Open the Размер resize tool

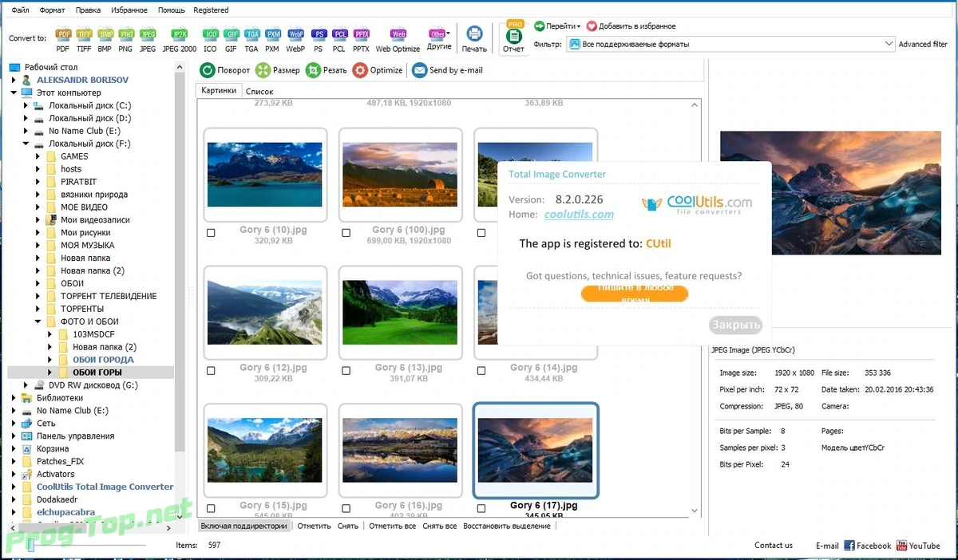pyautogui.click(x=278, y=70)
